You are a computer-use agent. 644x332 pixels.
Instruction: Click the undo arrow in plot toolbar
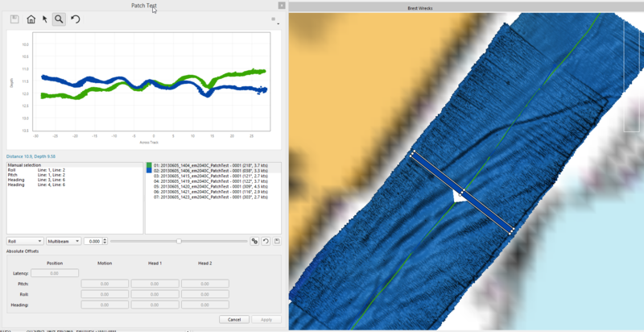(76, 19)
